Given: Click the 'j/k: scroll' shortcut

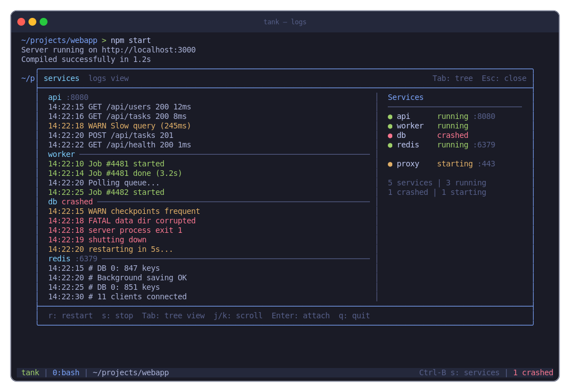Looking at the screenshot, I should pos(238,315).
